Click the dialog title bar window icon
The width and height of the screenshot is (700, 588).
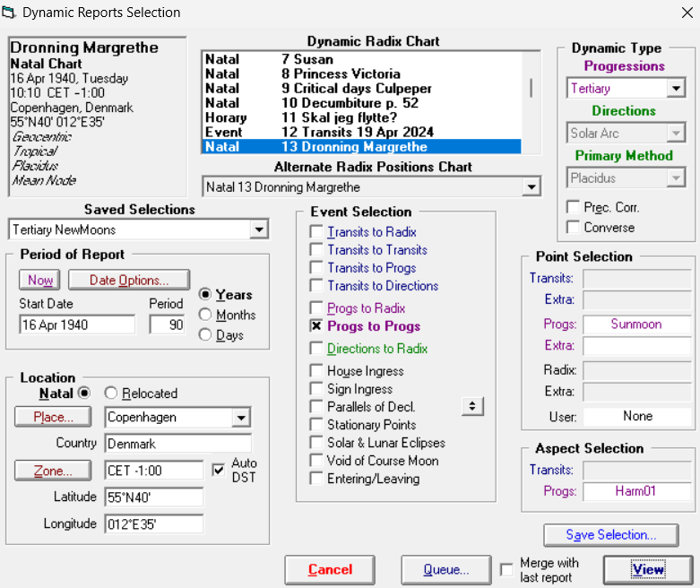9,12
